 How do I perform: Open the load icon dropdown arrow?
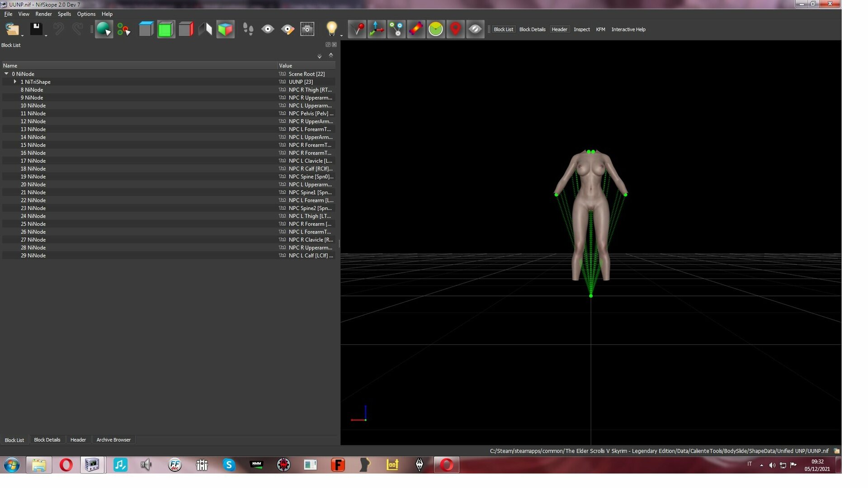[x=22, y=35]
